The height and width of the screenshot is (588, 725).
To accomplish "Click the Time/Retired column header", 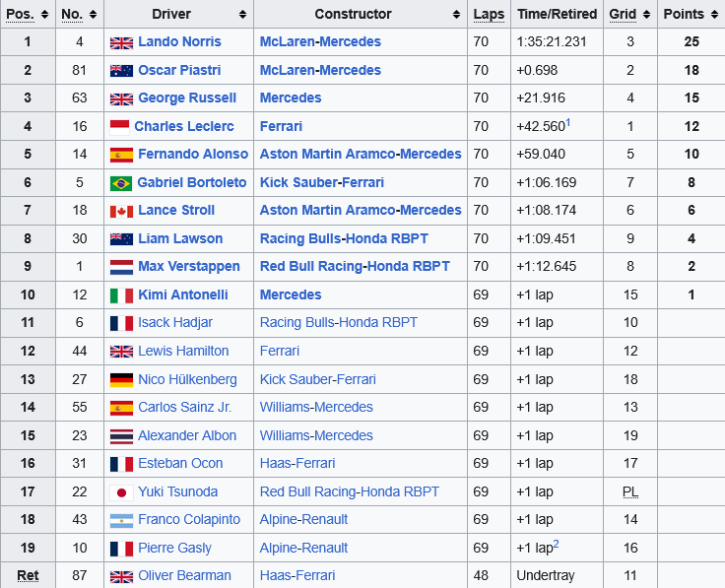I will click(558, 15).
